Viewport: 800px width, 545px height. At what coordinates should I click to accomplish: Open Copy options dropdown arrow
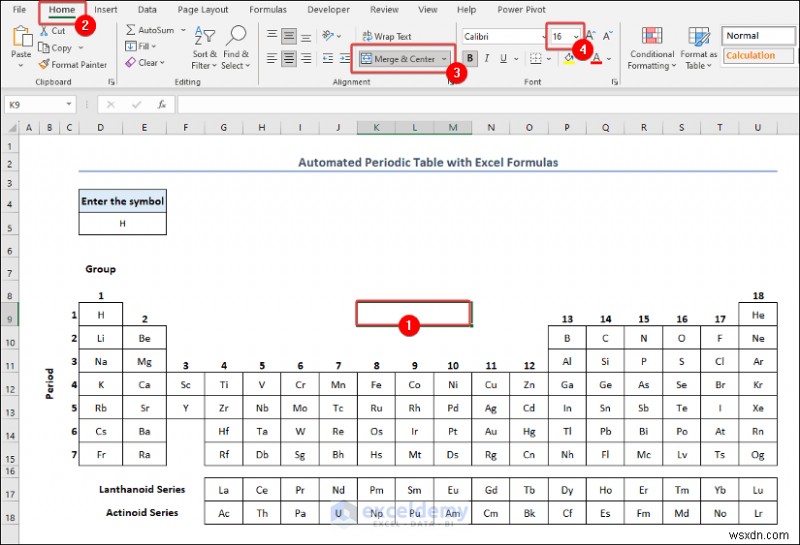click(x=81, y=47)
